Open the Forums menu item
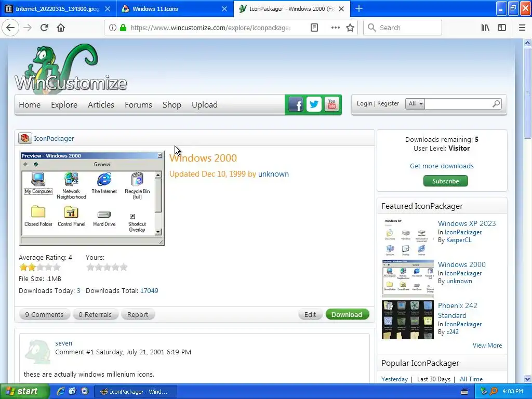This screenshot has width=532, height=399. pos(138,105)
